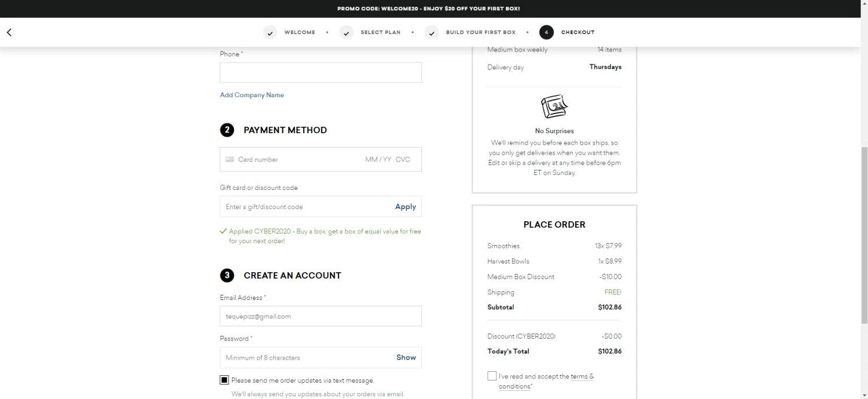Viewport: 868px width, 399px height.
Task: Click the 'No Surprises' title text
Action: [x=554, y=131]
